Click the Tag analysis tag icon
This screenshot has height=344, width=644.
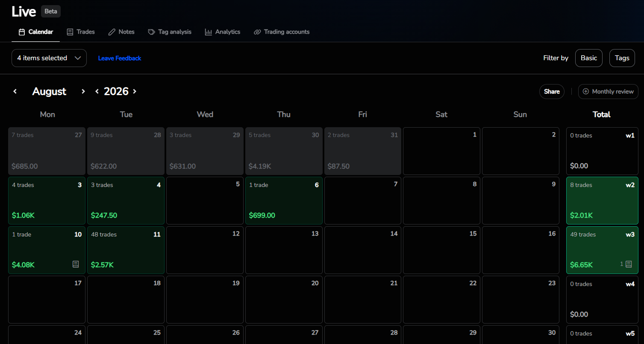[x=151, y=32]
